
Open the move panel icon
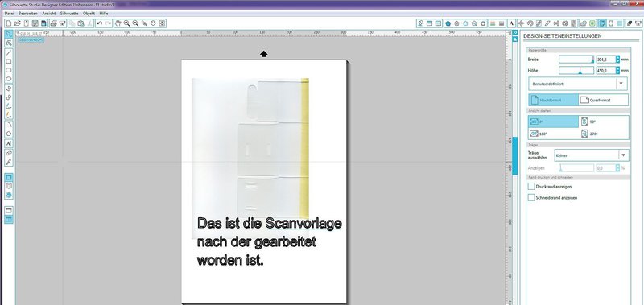point(521,23)
